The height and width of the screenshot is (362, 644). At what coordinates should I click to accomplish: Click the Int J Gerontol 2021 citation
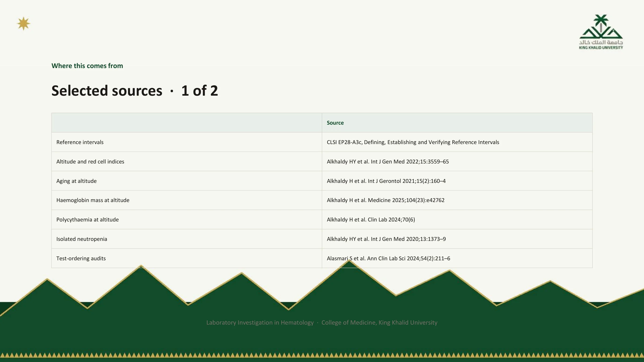click(386, 181)
